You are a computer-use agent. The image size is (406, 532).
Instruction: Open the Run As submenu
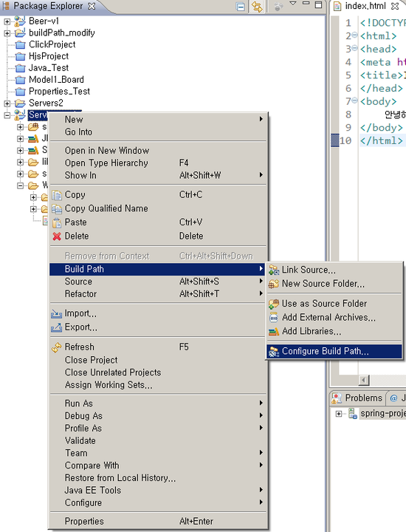157,403
